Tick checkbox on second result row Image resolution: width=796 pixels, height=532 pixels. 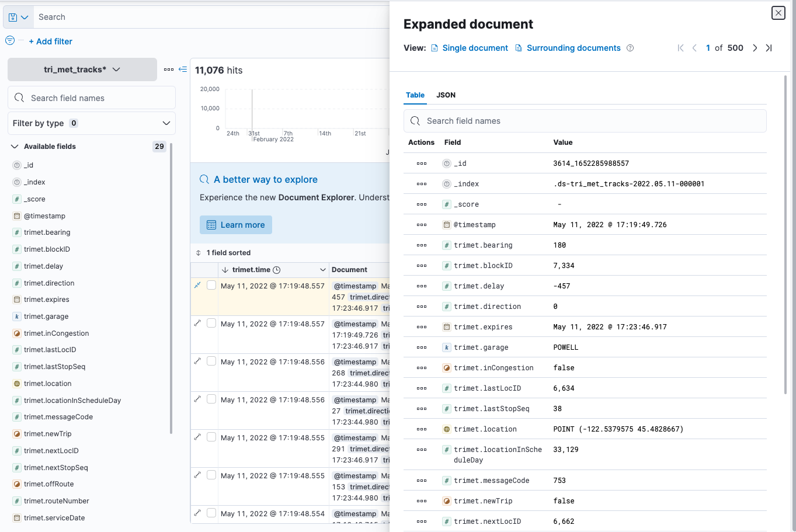tap(211, 324)
